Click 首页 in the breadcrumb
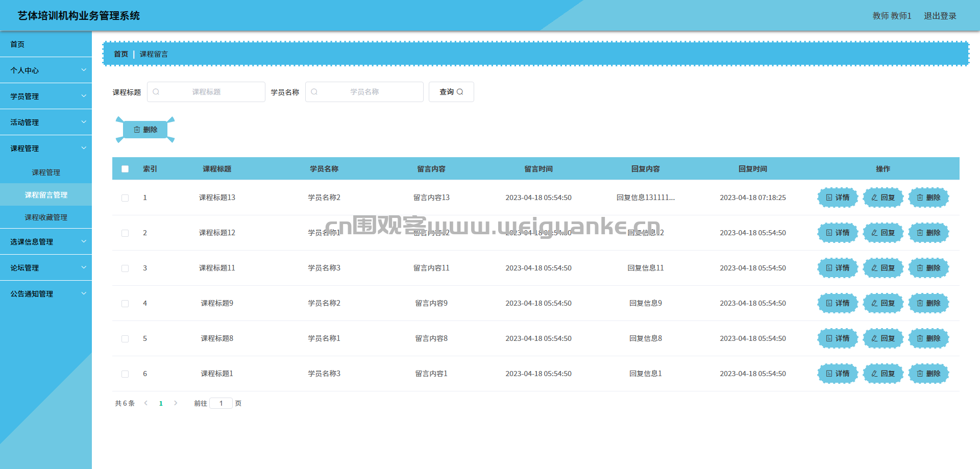The image size is (980, 469). coord(121,54)
